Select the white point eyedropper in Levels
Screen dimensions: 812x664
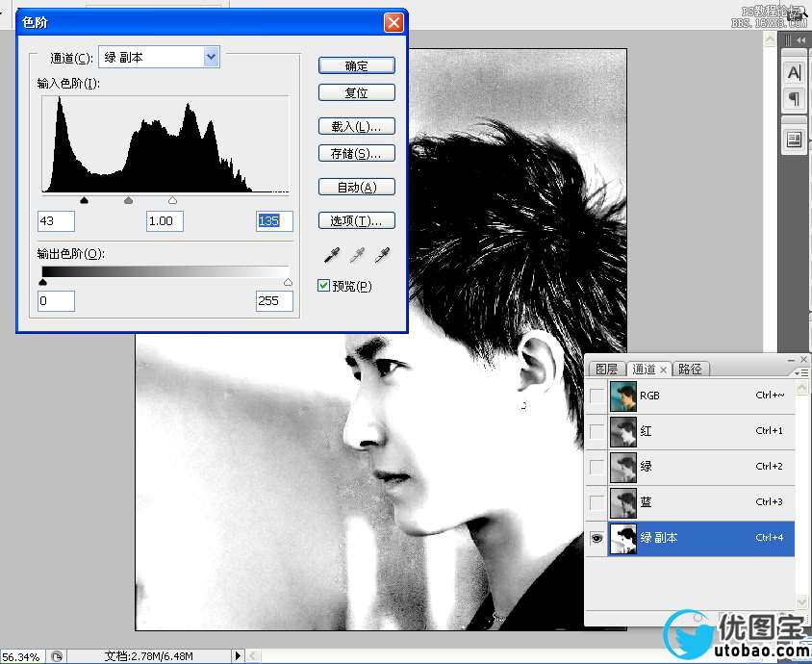[x=382, y=255]
